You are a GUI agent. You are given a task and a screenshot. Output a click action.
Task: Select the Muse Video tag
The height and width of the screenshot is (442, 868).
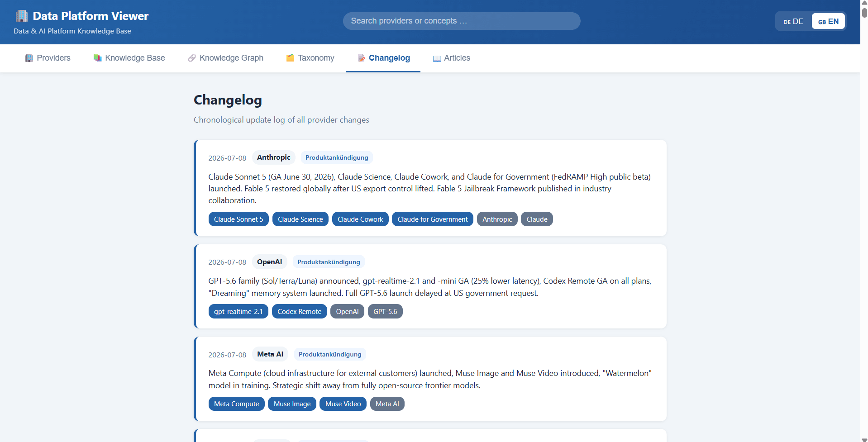(x=343, y=404)
